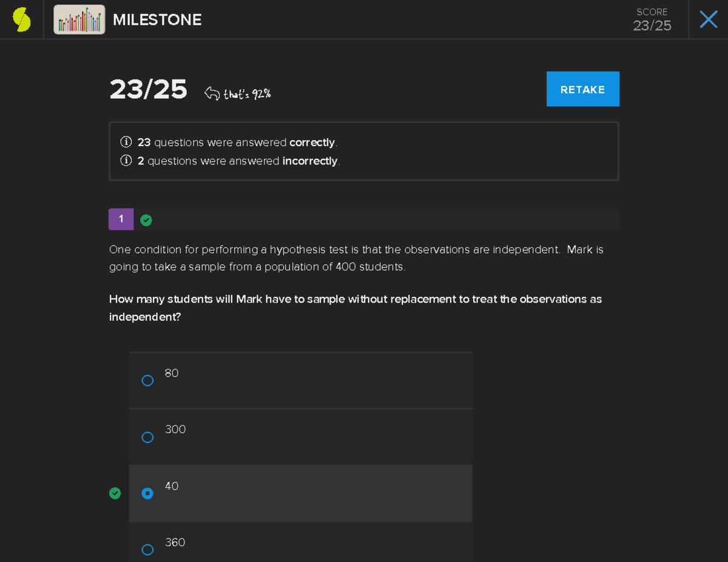Viewport: 728px width, 562px height.
Task: Click the info icon beside incorrectly answered count
Action: pyautogui.click(x=126, y=161)
